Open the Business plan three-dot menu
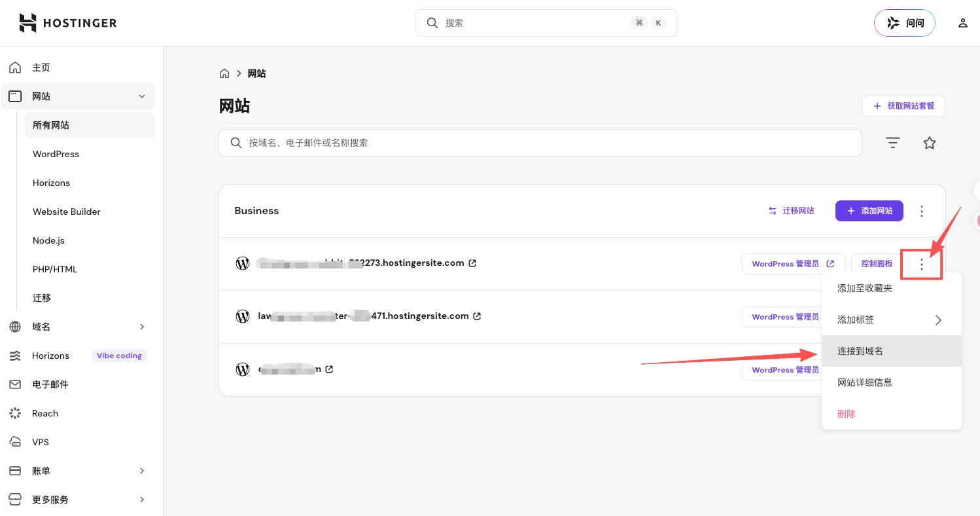The image size is (980, 516). pos(922,211)
